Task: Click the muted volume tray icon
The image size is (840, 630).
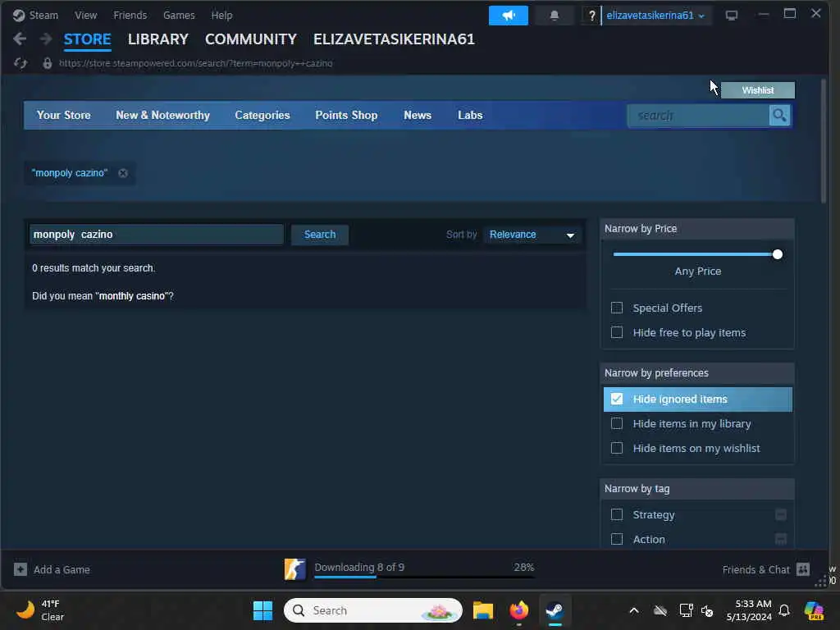Action: (x=707, y=610)
